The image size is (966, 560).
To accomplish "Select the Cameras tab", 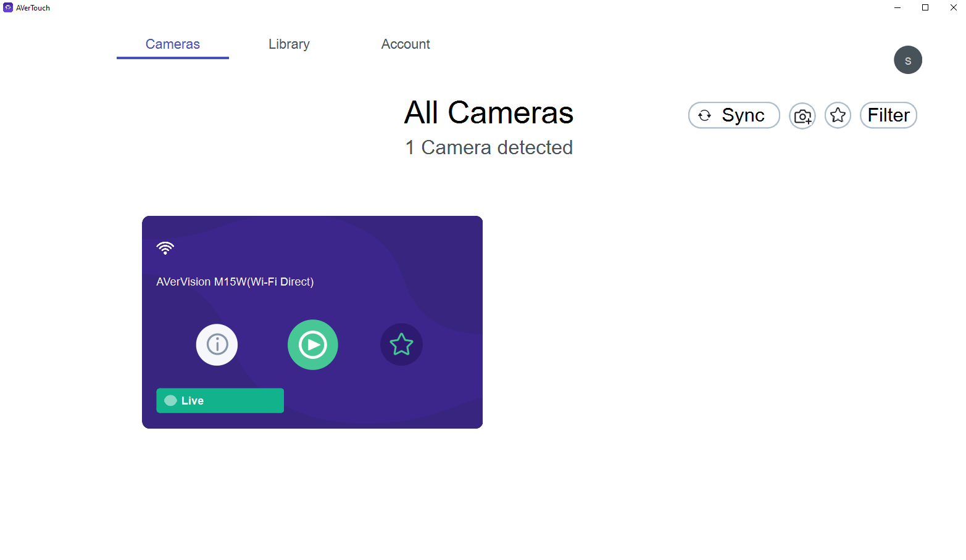I will click(x=173, y=44).
